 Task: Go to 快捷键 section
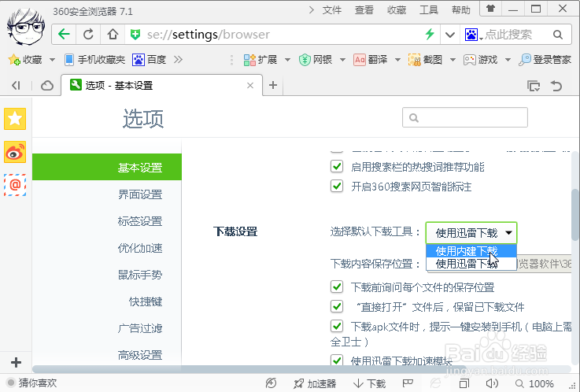click(x=146, y=301)
